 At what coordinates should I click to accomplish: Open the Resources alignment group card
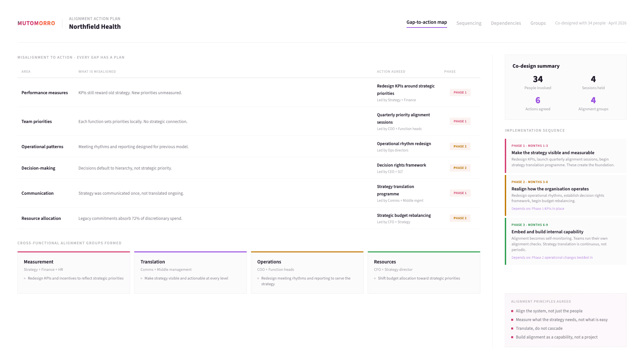[424, 272]
